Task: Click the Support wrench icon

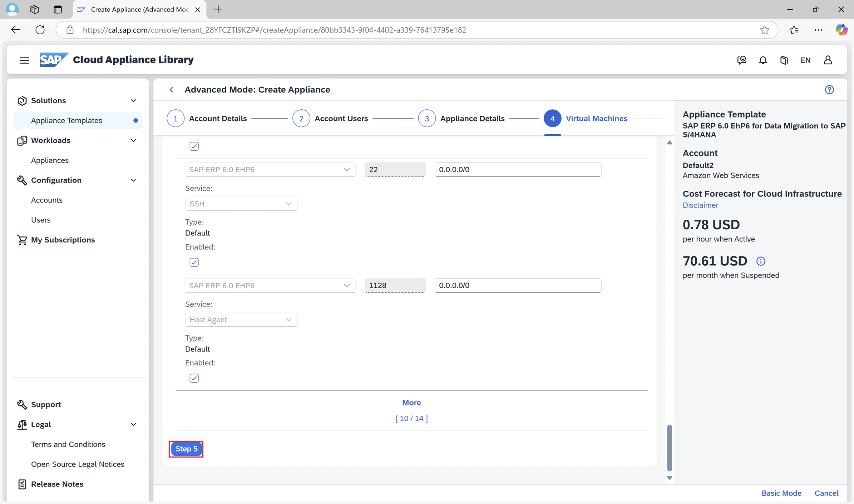Action: 22,405
